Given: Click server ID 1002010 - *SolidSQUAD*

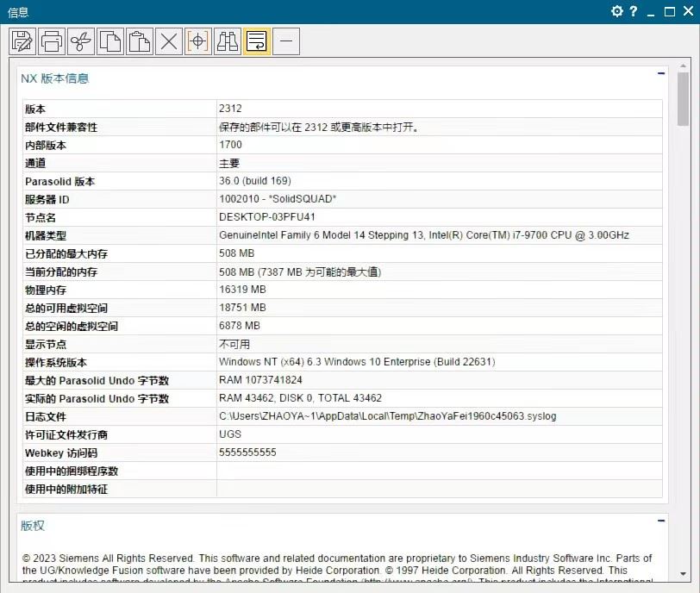Looking at the screenshot, I should (278, 199).
